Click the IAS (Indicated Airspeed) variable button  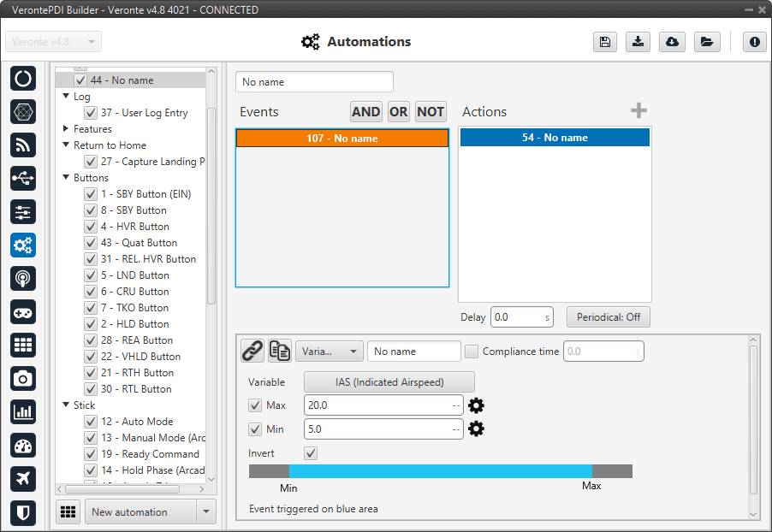pos(389,381)
